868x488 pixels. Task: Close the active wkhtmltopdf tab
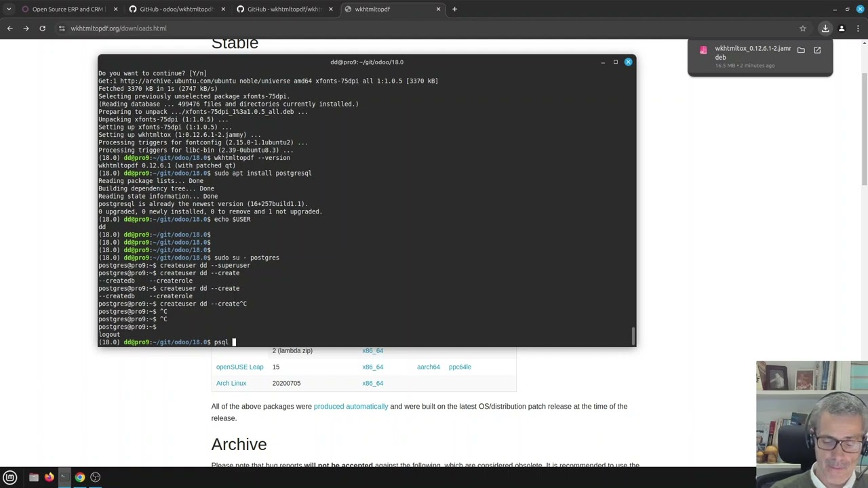click(x=438, y=9)
